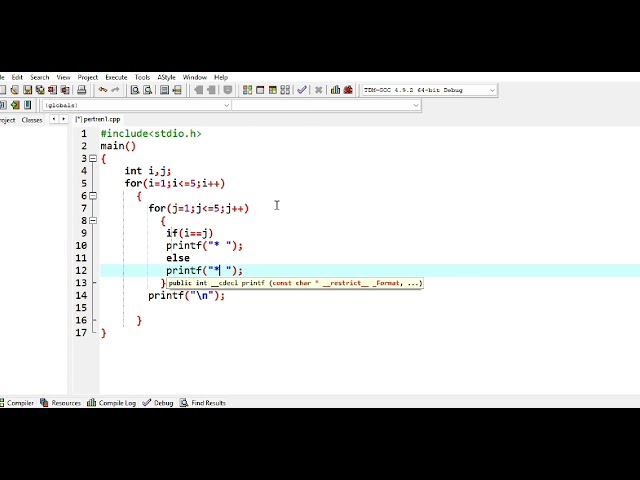Open the Compile Log bottom tab
The image size is (640, 480).
[x=111, y=403]
